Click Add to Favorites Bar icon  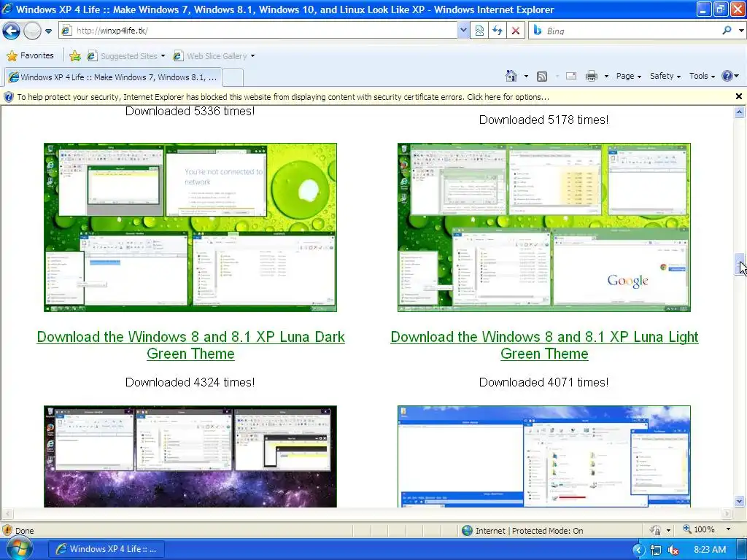point(75,55)
